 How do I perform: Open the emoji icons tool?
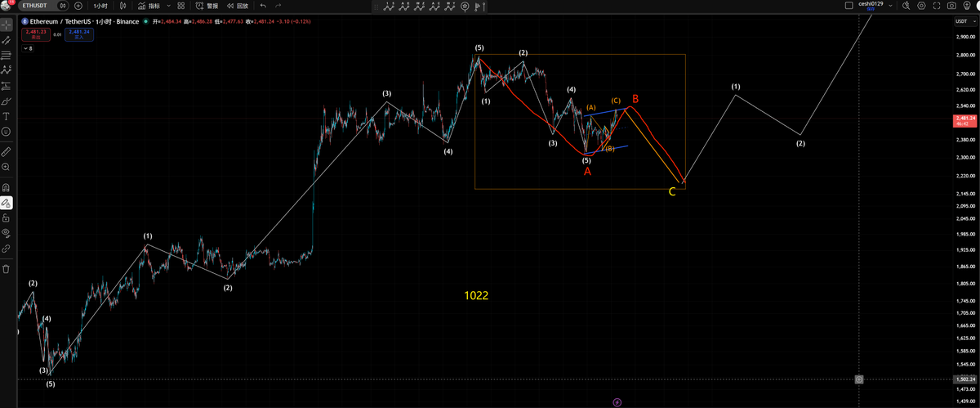6,132
